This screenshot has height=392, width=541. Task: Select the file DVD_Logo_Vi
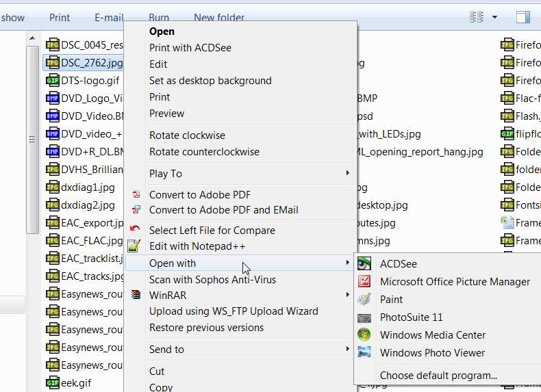point(84,99)
